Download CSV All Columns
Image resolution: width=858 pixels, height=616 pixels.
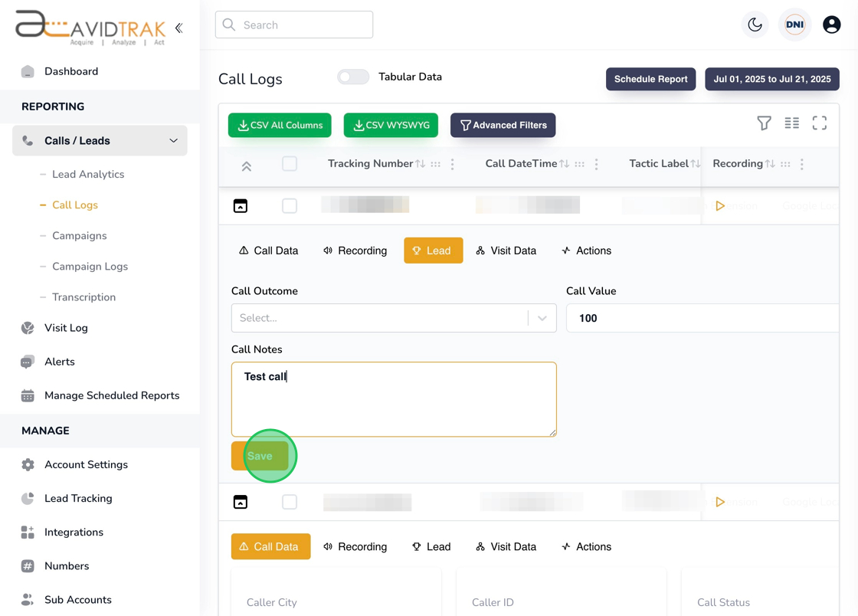[x=280, y=125]
